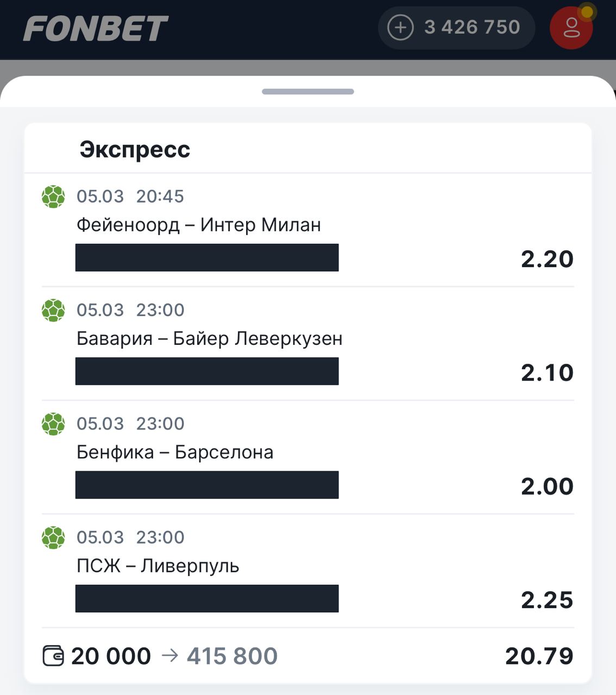616x695 pixels.
Task: Open the ПСЖ – Ливерпуль match
Action: point(158,566)
